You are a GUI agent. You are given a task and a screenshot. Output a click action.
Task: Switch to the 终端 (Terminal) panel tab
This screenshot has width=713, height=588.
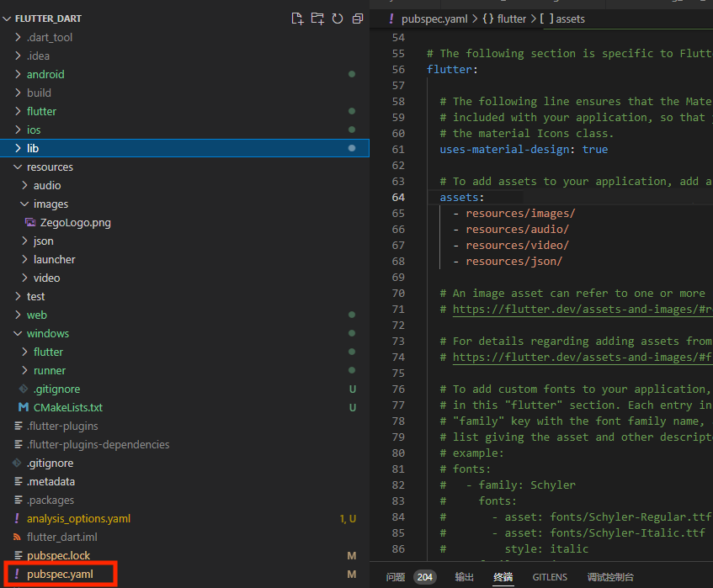[x=503, y=577]
